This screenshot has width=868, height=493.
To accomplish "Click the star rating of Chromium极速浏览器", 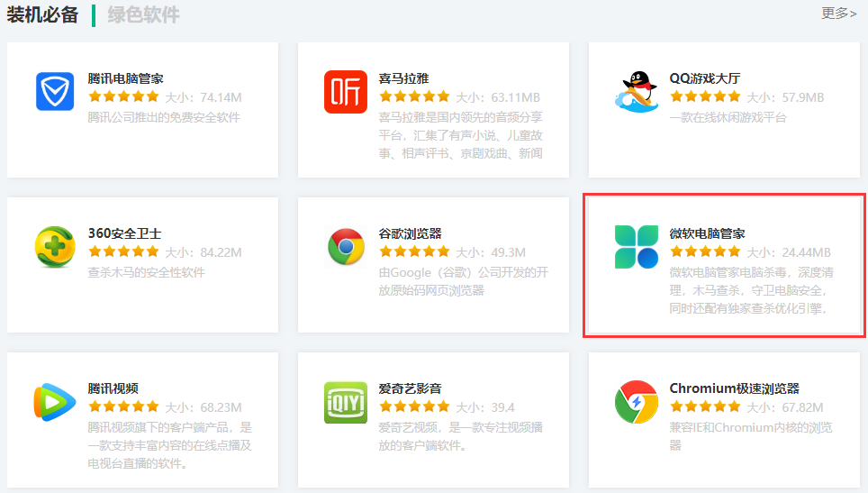I will click(x=705, y=407).
